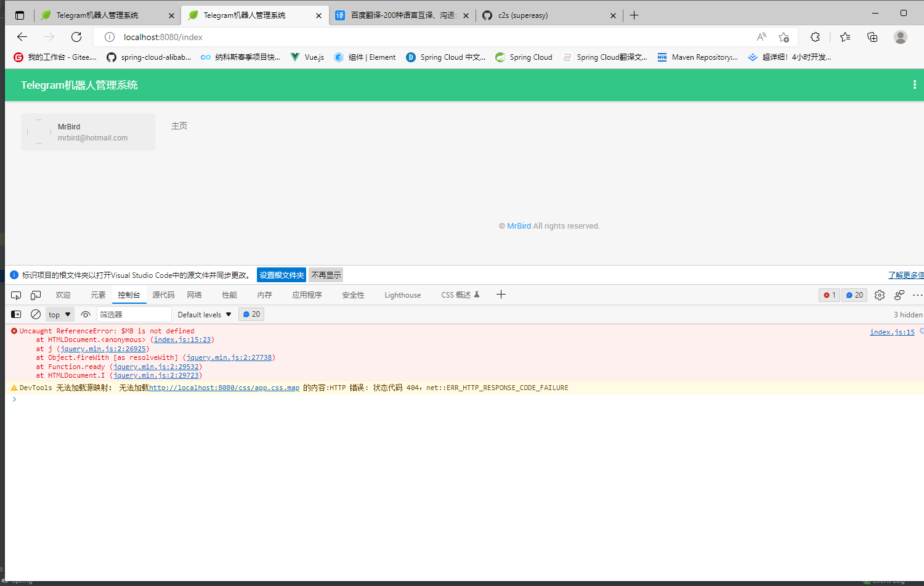
Task: Click the DevTools feedback icon
Action: pos(899,295)
